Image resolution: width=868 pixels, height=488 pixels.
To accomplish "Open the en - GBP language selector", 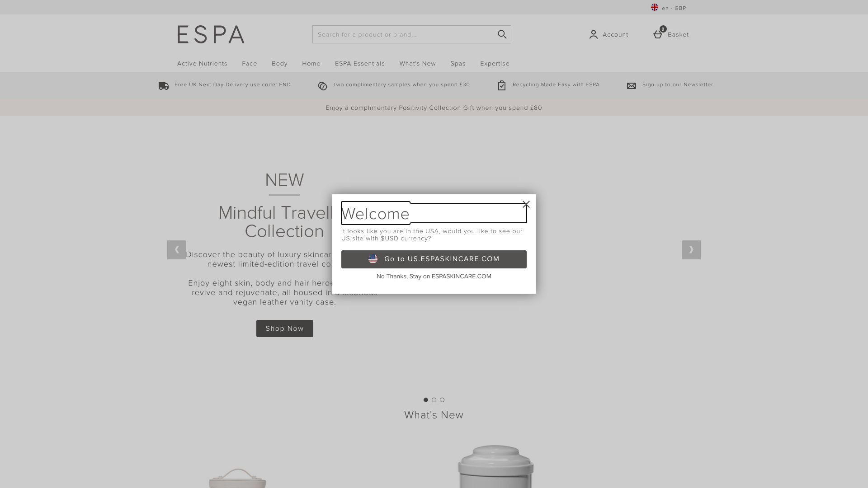I will point(669,8).
